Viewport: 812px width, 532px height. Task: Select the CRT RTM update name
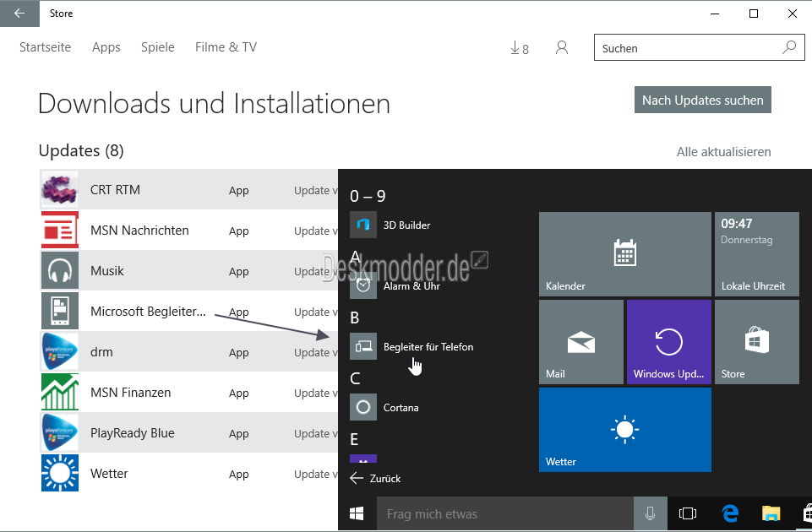pyautogui.click(x=115, y=189)
